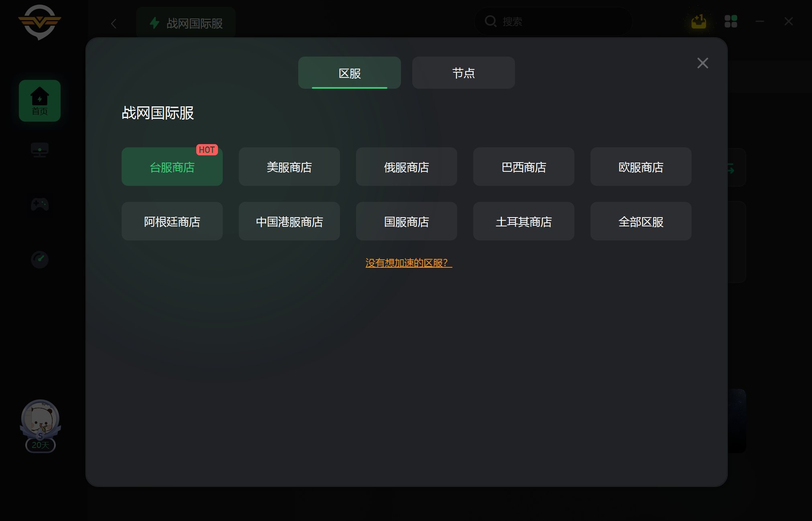Viewport: 812px width, 521px height.
Task: Select 欧服商店 region
Action: coord(641,167)
